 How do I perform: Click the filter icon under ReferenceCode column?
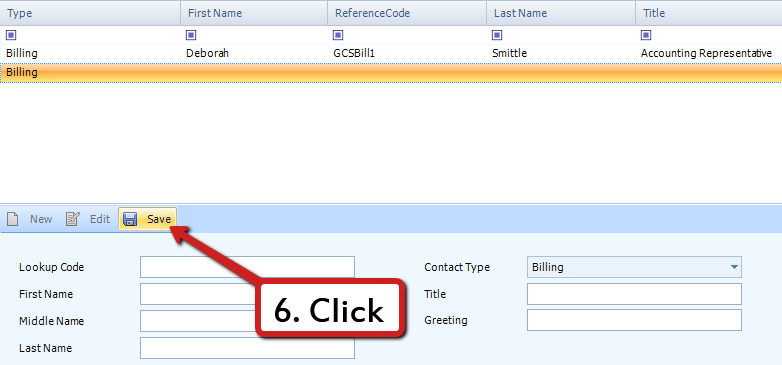click(x=338, y=35)
